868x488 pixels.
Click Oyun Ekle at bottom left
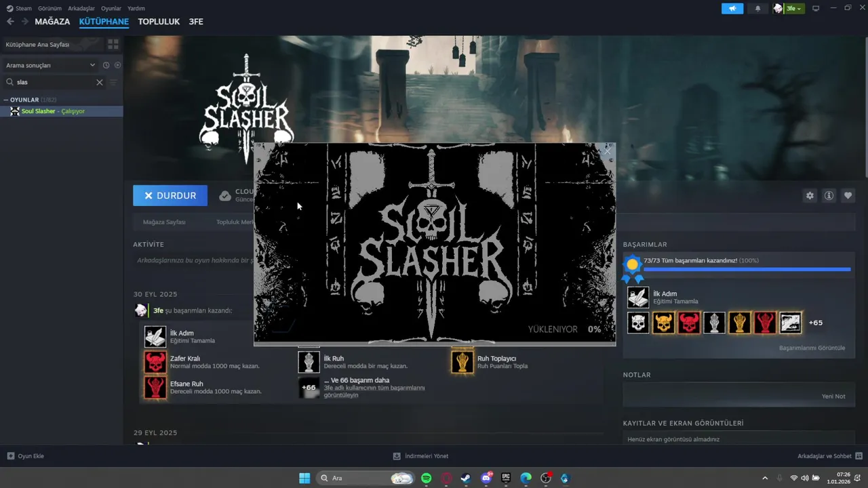(x=26, y=456)
